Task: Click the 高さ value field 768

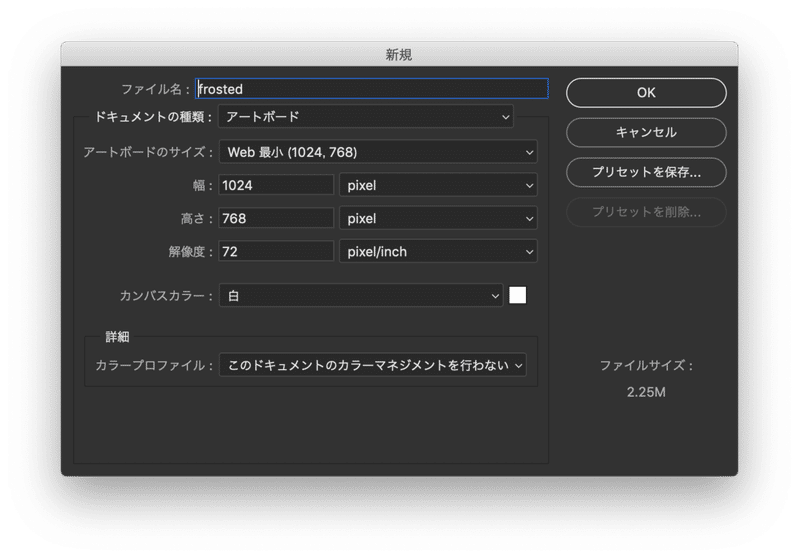Action: pos(276,218)
